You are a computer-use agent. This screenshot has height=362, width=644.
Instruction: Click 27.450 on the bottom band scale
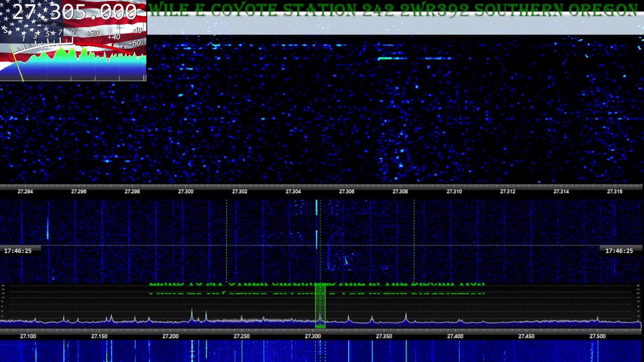tap(526, 336)
